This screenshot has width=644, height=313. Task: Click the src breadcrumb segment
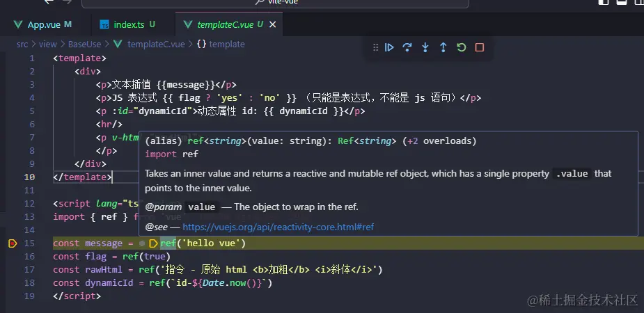click(x=22, y=45)
